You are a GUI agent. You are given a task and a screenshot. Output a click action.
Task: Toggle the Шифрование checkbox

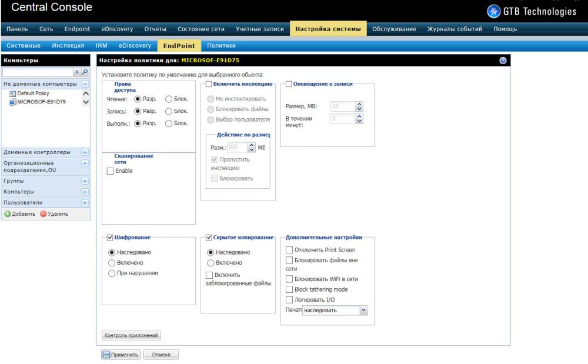(x=110, y=238)
